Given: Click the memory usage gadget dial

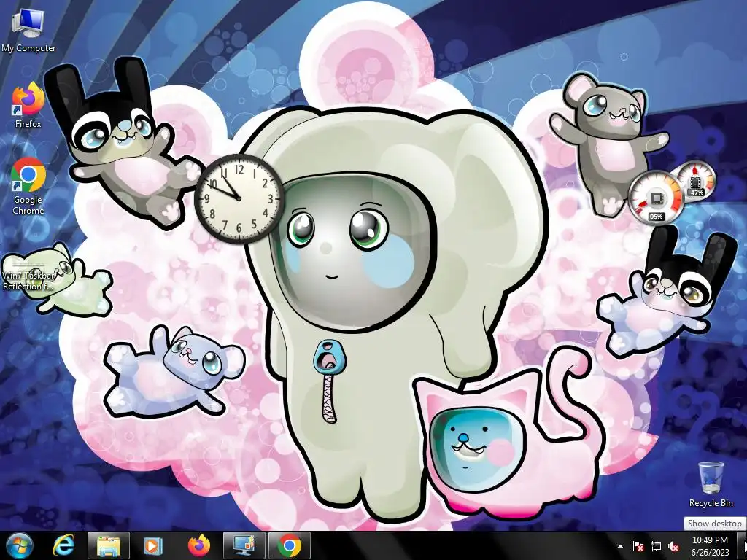Looking at the screenshot, I should tap(697, 180).
